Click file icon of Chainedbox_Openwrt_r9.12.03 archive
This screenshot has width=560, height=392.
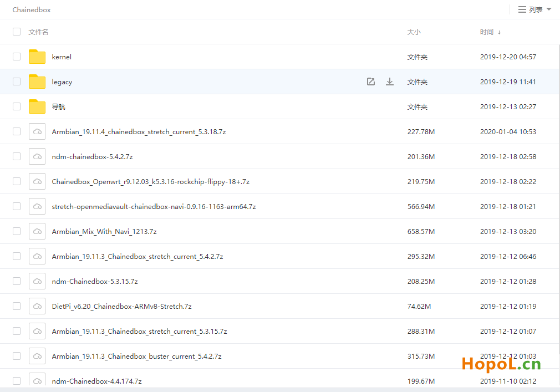(x=37, y=182)
